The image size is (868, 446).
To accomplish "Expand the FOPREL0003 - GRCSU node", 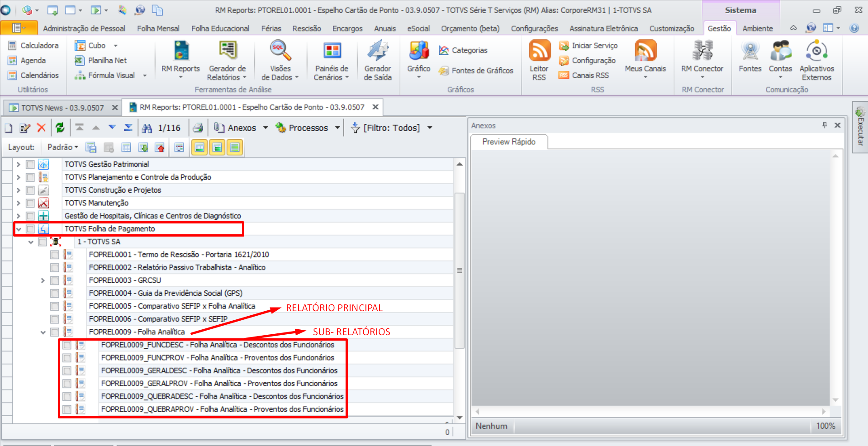I will (x=43, y=280).
